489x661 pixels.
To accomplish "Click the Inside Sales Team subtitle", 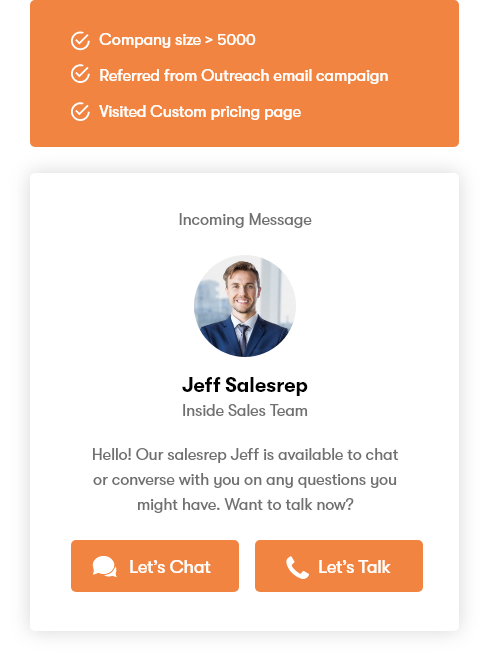I will click(244, 411).
